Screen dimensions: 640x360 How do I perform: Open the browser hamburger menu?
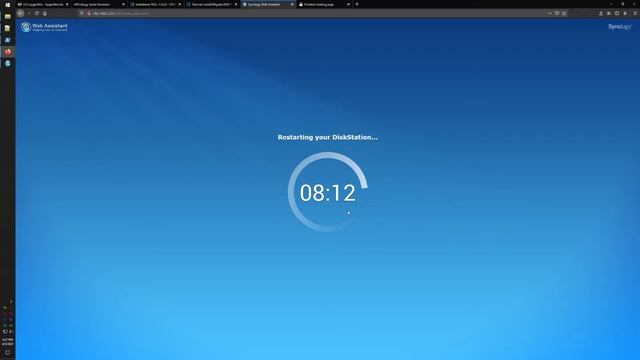tap(635, 13)
